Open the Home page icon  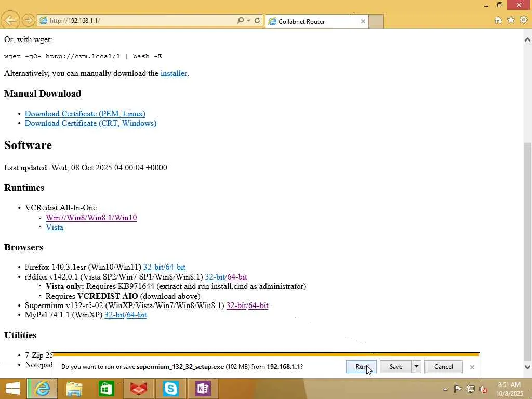coord(498,20)
